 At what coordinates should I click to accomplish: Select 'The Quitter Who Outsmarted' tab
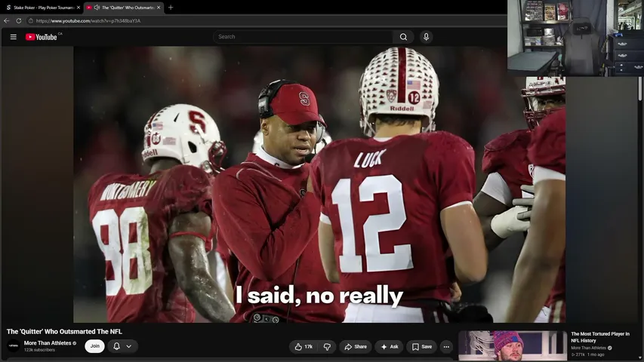[124, 8]
